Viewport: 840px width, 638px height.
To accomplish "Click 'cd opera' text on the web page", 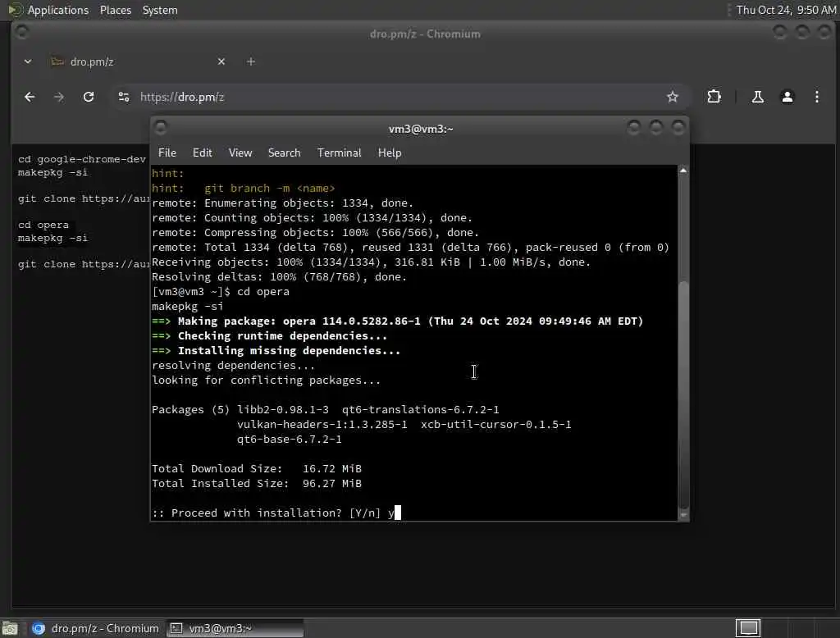I will coord(43,225).
